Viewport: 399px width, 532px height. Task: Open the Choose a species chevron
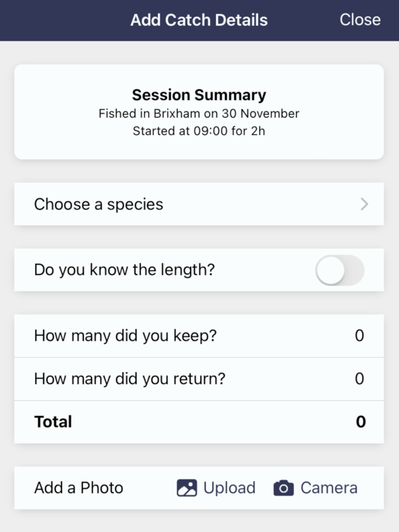point(364,204)
